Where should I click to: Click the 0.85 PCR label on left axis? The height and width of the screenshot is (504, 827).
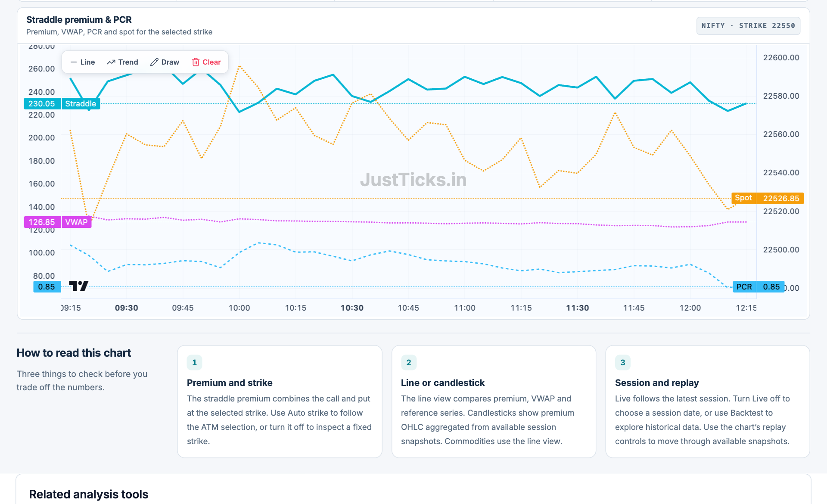click(47, 287)
